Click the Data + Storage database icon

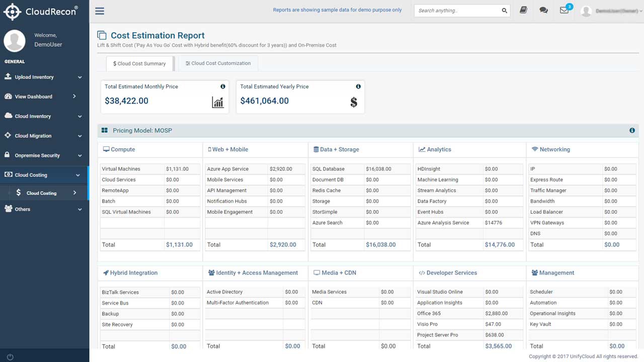[x=316, y=149]
